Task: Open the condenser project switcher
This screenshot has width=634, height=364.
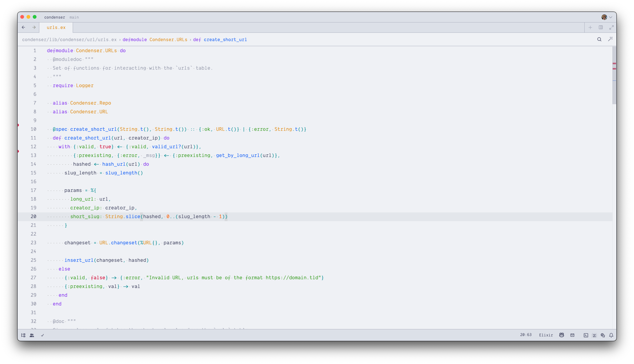Action: 55,17
